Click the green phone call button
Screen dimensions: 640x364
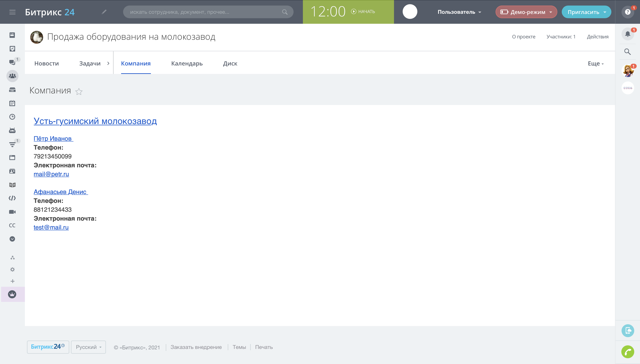click(x=627, y=352)
